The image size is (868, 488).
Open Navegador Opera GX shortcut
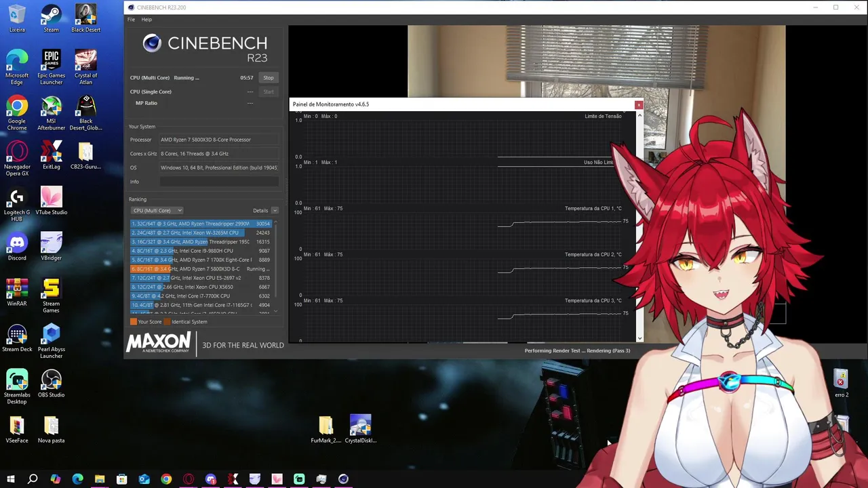[17, 159]
